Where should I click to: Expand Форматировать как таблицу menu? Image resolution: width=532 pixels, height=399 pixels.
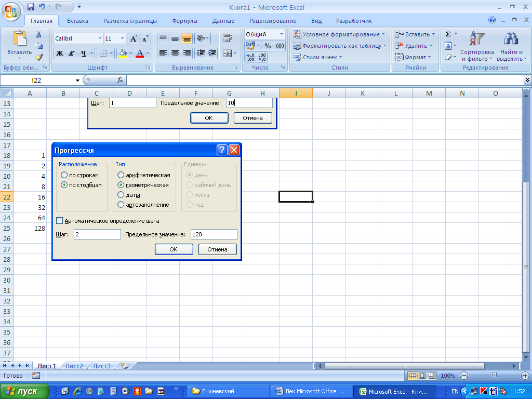tap(340, 46)
